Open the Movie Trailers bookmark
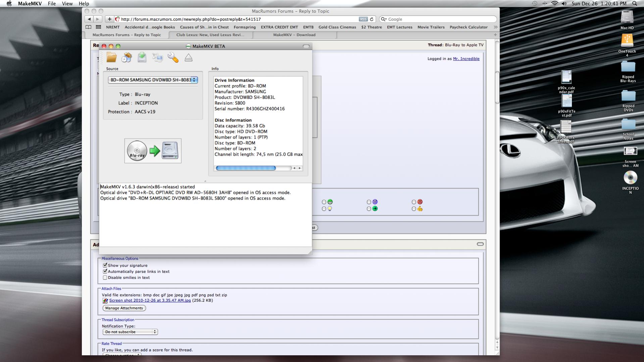Screen dimensions: 644x362 point(431,27)
